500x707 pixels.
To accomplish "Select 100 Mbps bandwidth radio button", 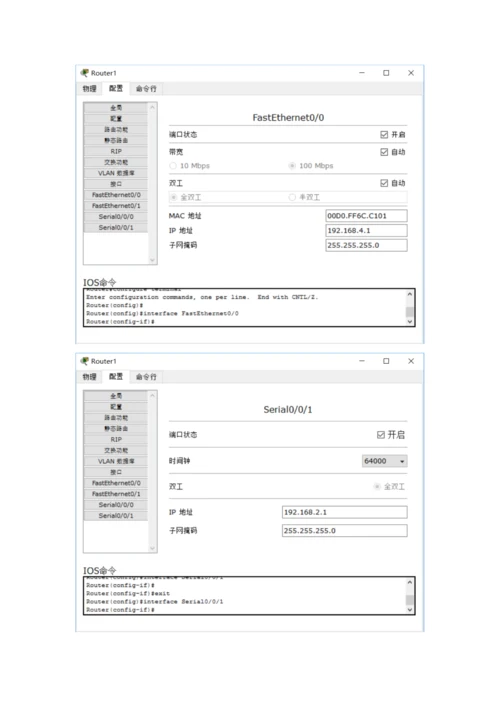I will 292,166.
